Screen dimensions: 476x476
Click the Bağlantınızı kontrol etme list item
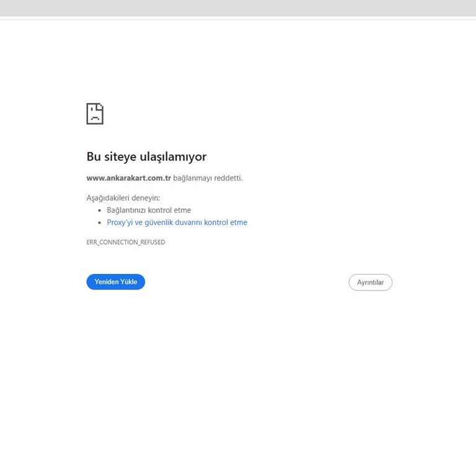pos(149,210)
